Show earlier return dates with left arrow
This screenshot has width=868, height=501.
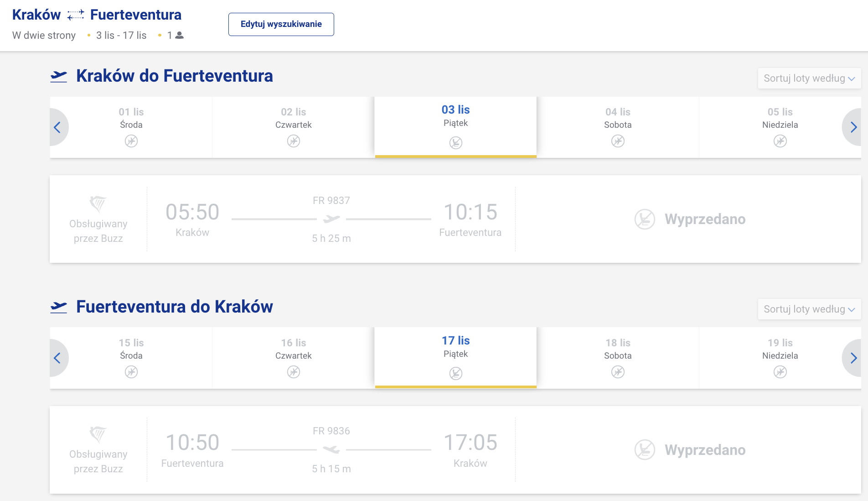click(x=58, y=358)
